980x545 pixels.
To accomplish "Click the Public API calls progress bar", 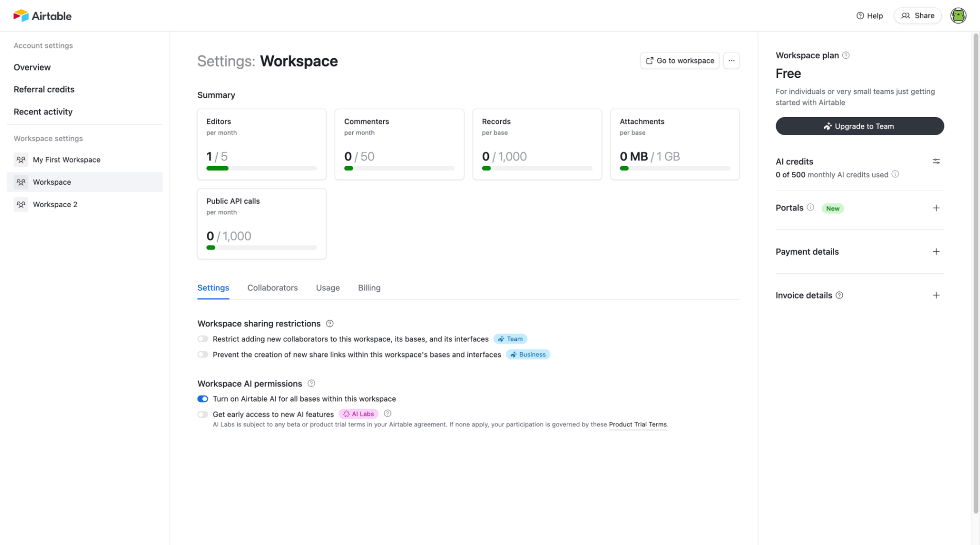I will (x=262, y=247).
